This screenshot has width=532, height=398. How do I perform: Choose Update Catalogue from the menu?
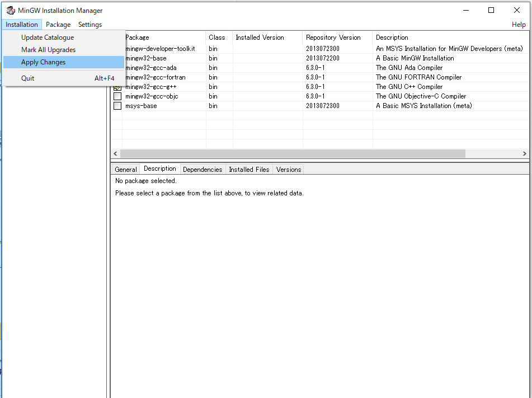(x=64, y=38)
